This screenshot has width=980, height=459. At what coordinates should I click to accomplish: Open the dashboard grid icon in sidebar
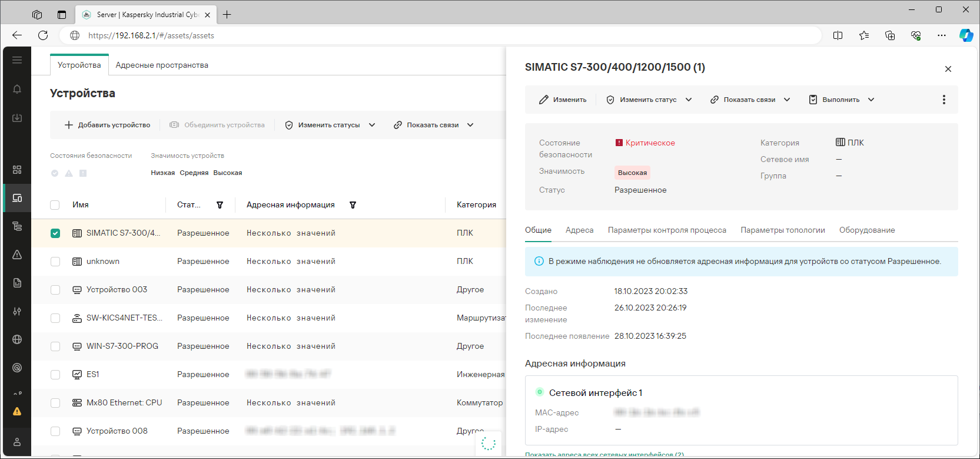click(17, 170)
